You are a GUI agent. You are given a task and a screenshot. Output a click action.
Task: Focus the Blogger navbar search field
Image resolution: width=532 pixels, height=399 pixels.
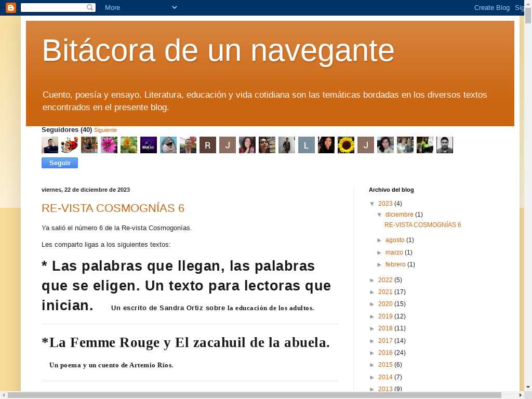(54, 7)
